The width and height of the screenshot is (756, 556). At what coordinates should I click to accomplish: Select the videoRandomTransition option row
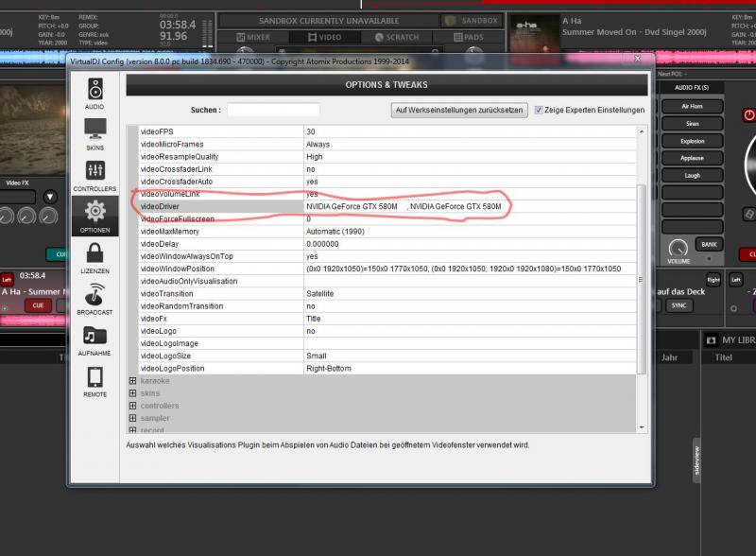pyautogui.click(x=387, y=306)
